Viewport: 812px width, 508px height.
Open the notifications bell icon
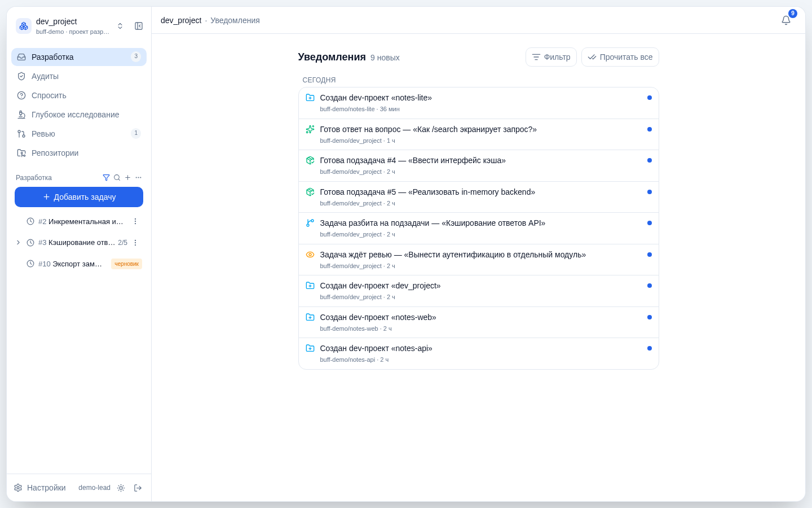(786, 20)
